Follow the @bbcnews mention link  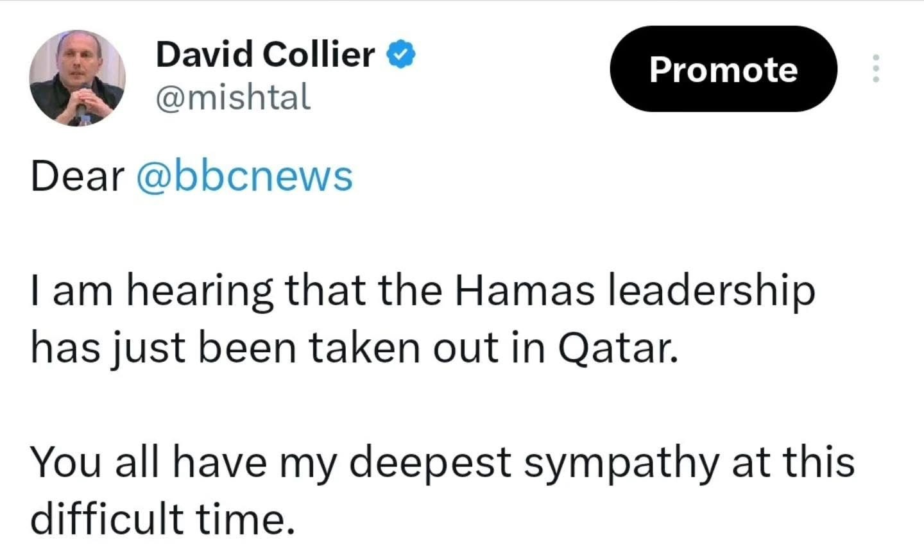coord(244,176)
